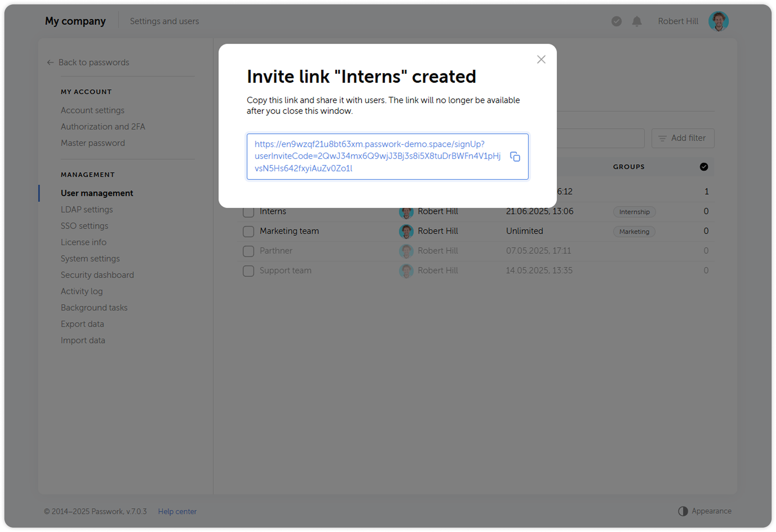Click Robert Hill avatar in Marketing team row

[x=406, y=231]
